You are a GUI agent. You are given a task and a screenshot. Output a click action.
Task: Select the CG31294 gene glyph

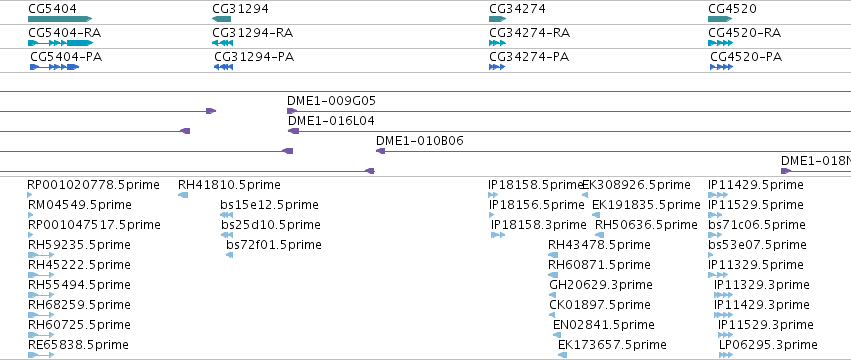(221, 19)
